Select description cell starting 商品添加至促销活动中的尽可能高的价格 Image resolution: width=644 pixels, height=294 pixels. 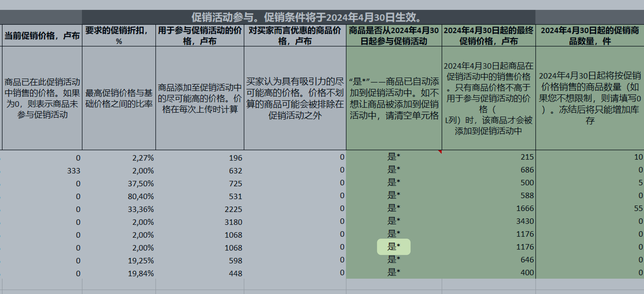click(x=200, y=98)
